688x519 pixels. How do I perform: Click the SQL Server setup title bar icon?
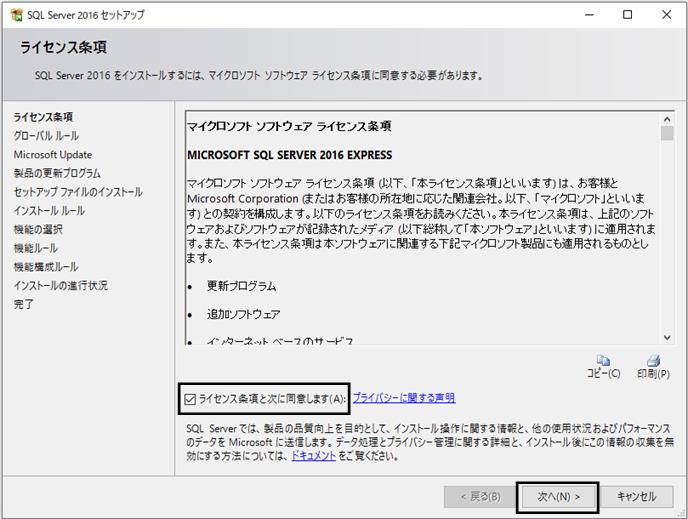coord(17,15)
